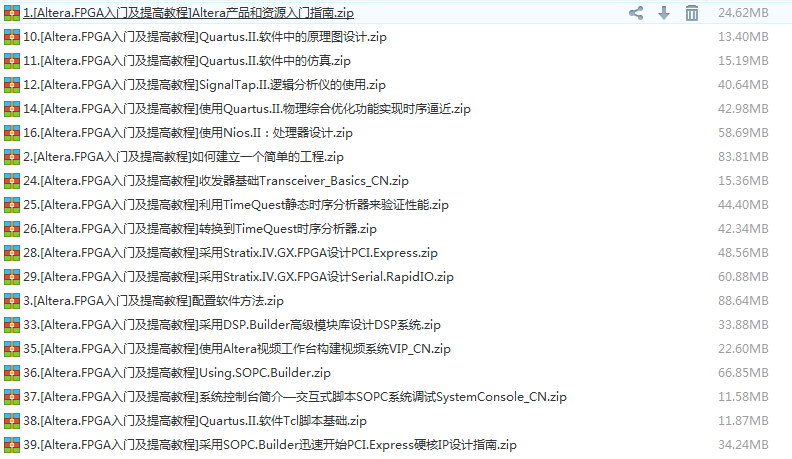Select file name 36 Using.SOPC.Builder.zip
This screenshot has width=792, height=459.
click(x=177, y=373)
